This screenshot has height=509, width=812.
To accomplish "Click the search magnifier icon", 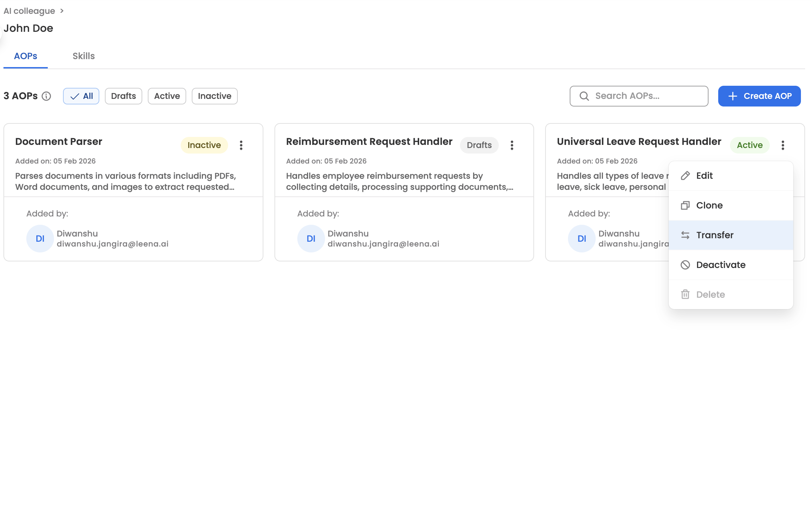I will [x=584, y=96].
